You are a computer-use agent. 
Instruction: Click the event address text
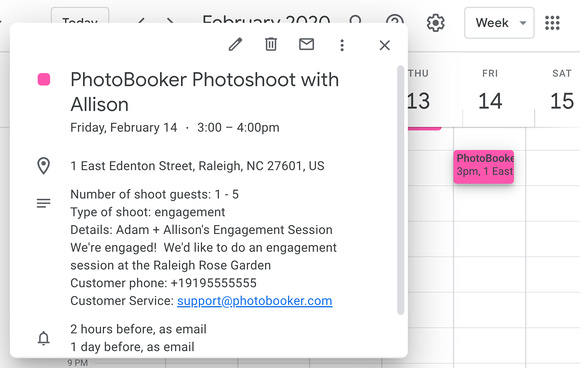tap(197, 166)
